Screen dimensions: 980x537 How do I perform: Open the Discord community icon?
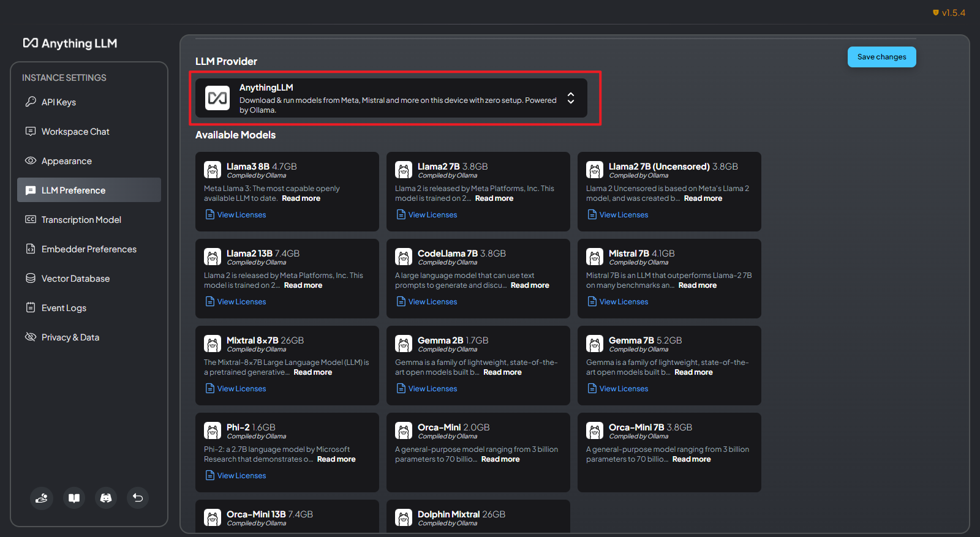tap(106, 498)
